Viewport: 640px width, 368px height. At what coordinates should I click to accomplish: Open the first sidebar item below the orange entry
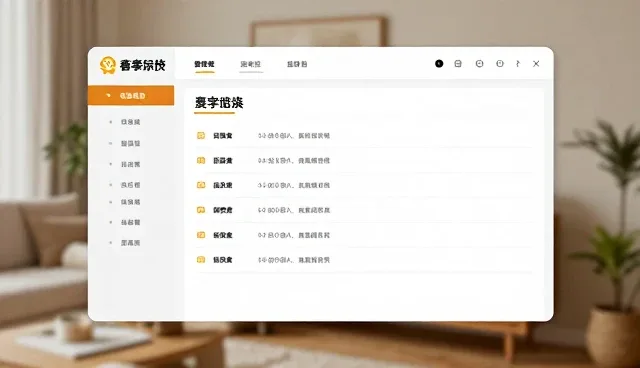click(x=130, y=122)
